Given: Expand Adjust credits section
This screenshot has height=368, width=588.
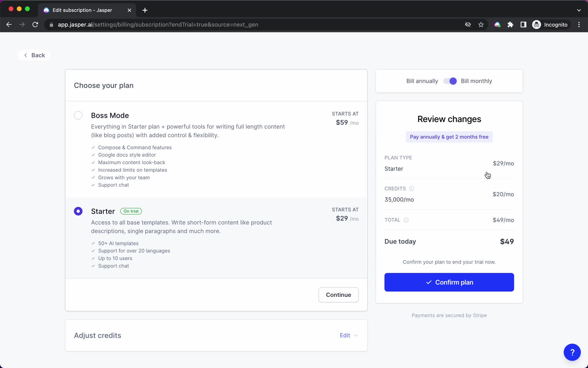Looking at the screenshot, I should [x=349, y=335].
